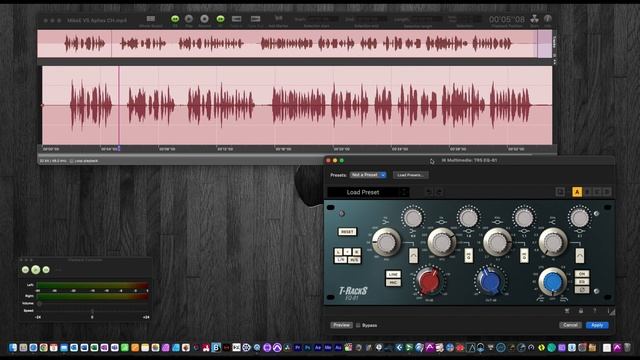Click the light blue filter knob

[x=552, y=281]
